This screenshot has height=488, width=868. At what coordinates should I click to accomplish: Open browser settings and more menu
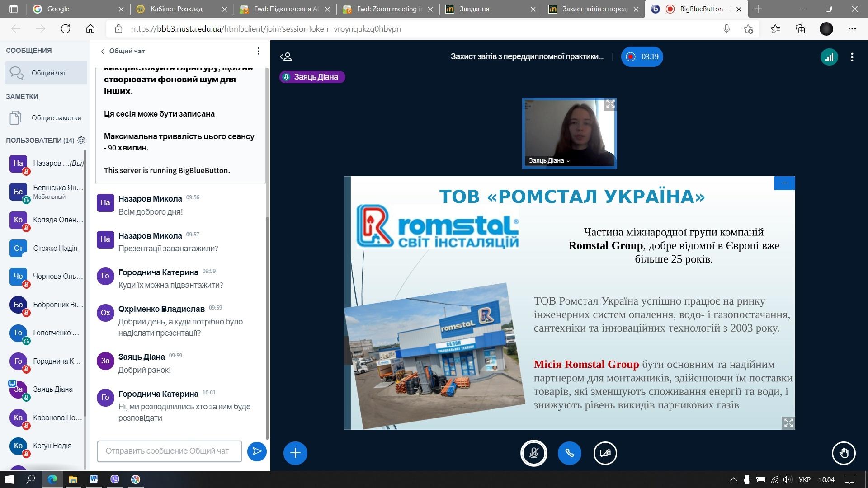(852, 29)
